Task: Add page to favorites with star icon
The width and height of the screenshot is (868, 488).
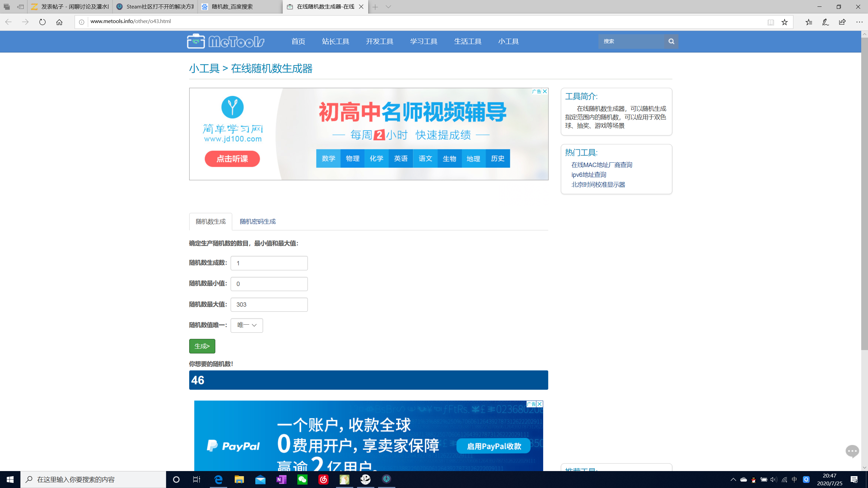Action: 784,22
